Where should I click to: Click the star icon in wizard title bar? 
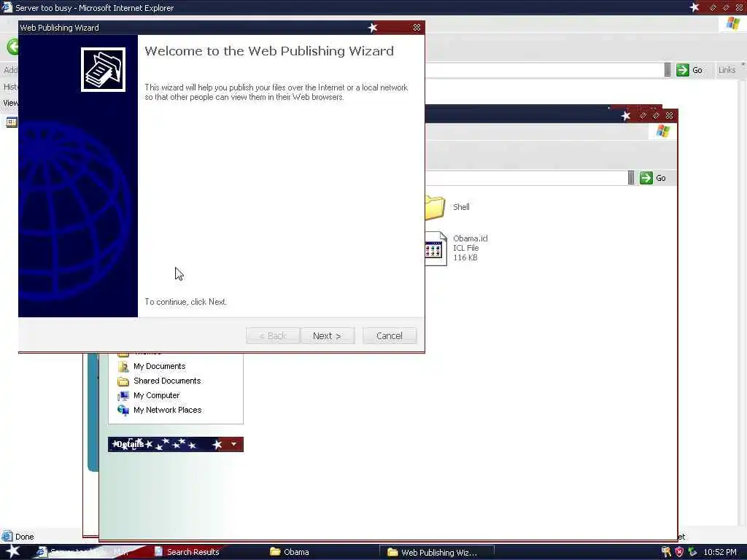pos(373,28)
